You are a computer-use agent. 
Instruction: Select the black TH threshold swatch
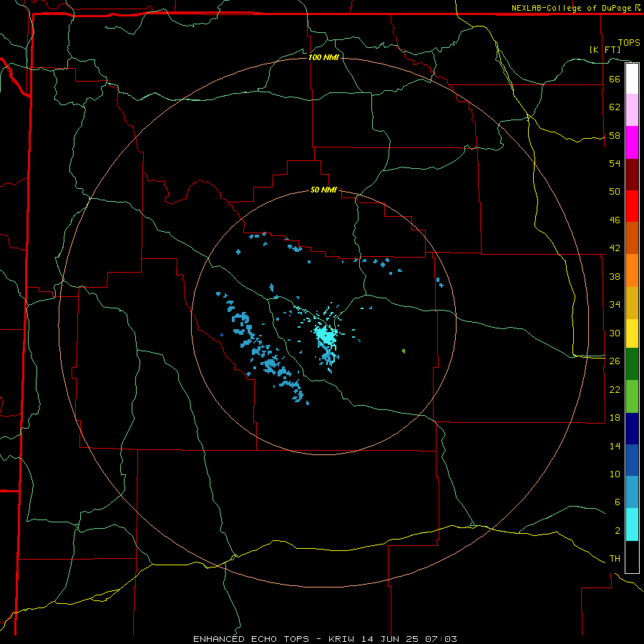[x=632, y=557]
